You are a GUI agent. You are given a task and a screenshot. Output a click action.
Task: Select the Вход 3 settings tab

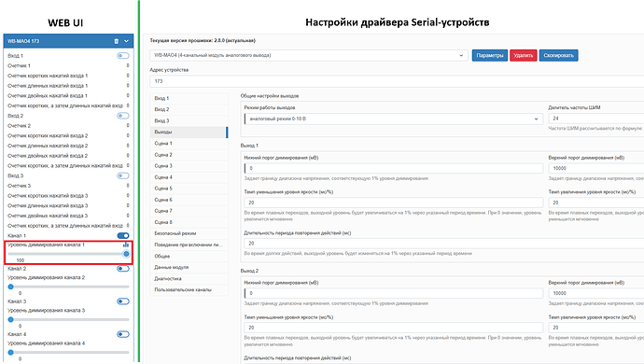pyautogui.click(x=189, y=120)
